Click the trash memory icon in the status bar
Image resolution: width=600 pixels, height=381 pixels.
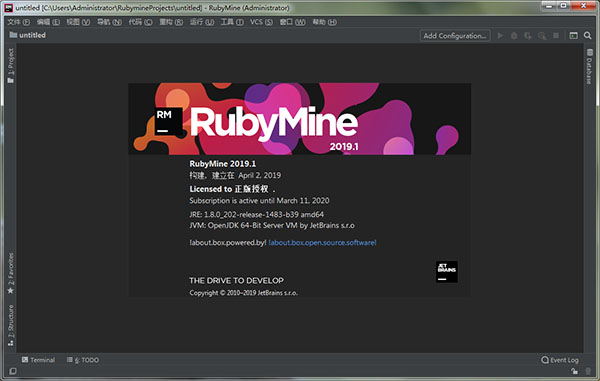pyautogui.click(x=588, y=371)
